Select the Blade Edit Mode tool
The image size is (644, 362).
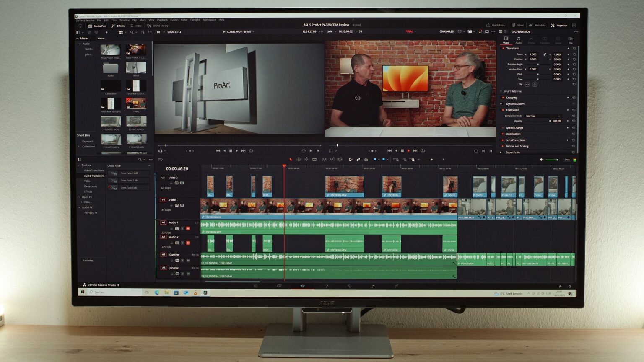(314, 159)
